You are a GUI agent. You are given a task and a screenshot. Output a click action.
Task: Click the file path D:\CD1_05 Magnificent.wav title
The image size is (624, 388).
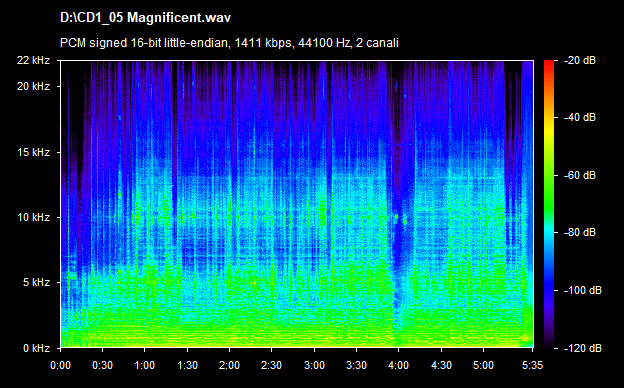click(x=145, y=18)
